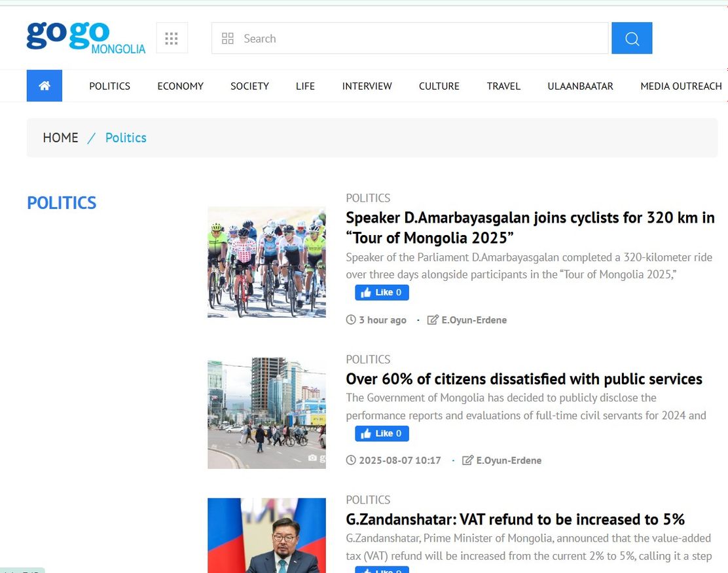Open the cyclists article thumbnail

pos(266,262)
